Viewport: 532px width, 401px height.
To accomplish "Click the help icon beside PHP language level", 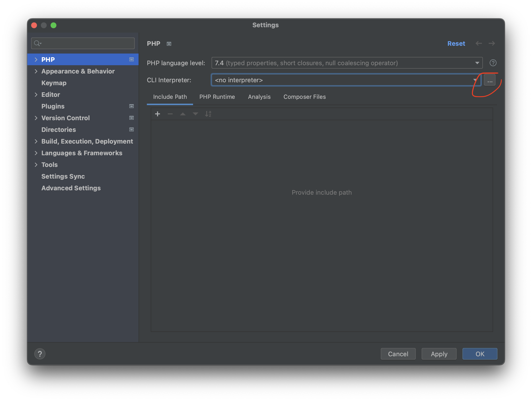I will pos(493,63).
